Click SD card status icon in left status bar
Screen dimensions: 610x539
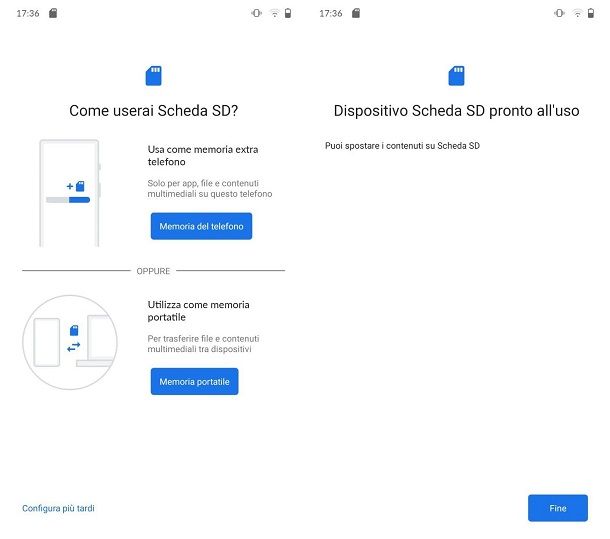53,13
